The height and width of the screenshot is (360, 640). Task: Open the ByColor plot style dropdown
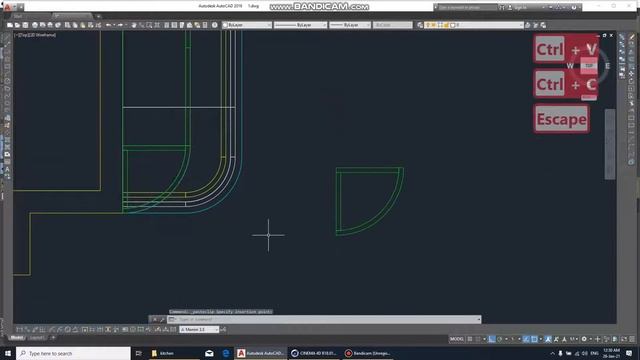click(392, 25)
